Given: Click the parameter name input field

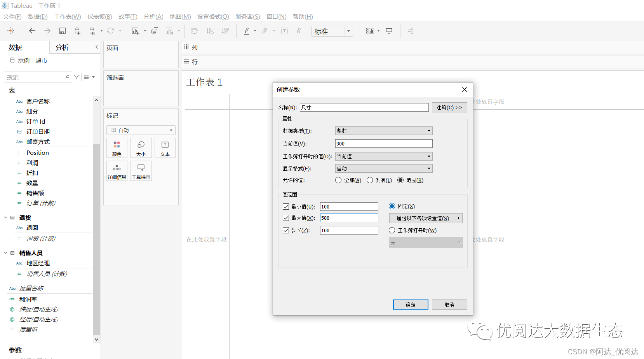Looking at the screenshot, I should [364, 107].
